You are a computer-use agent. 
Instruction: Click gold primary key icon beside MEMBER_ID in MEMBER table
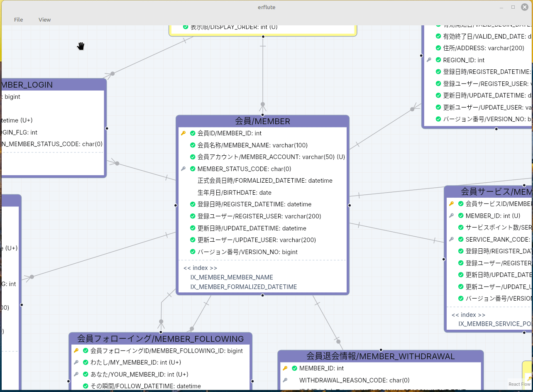183,133
